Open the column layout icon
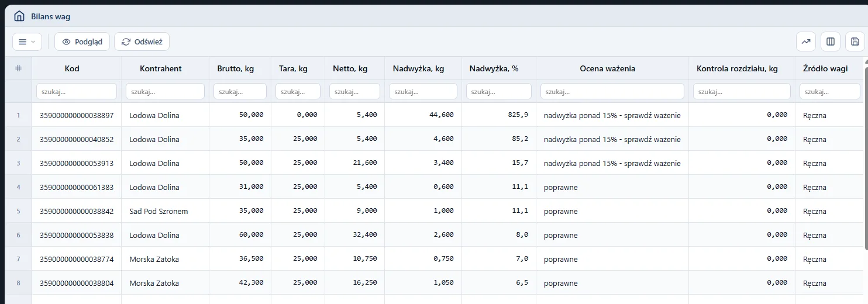 coord(831,42)
